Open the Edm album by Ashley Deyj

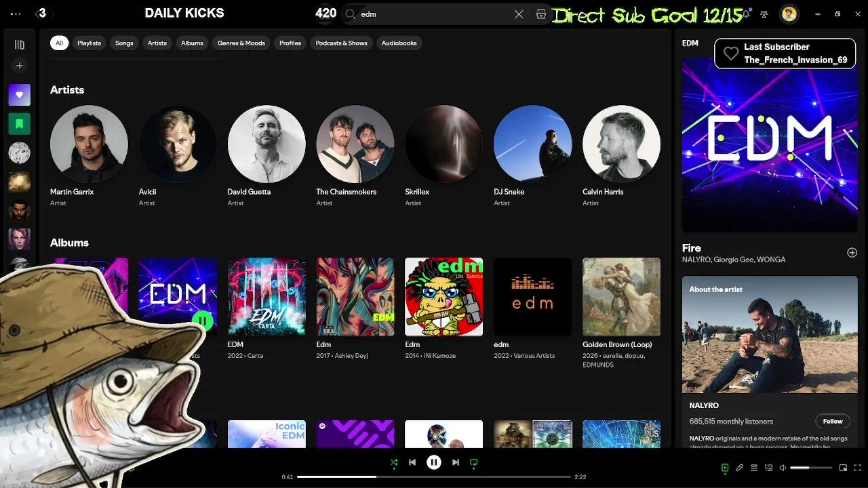[x=355, y=296]
